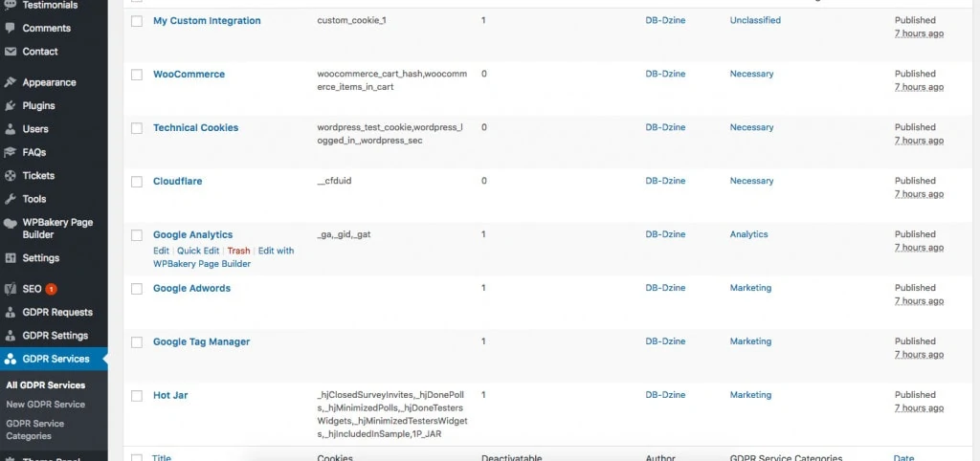Open GDPR Settings menu item
This screenshot has width=980, height=461.
pyautogui.click(x=54, y=336)
